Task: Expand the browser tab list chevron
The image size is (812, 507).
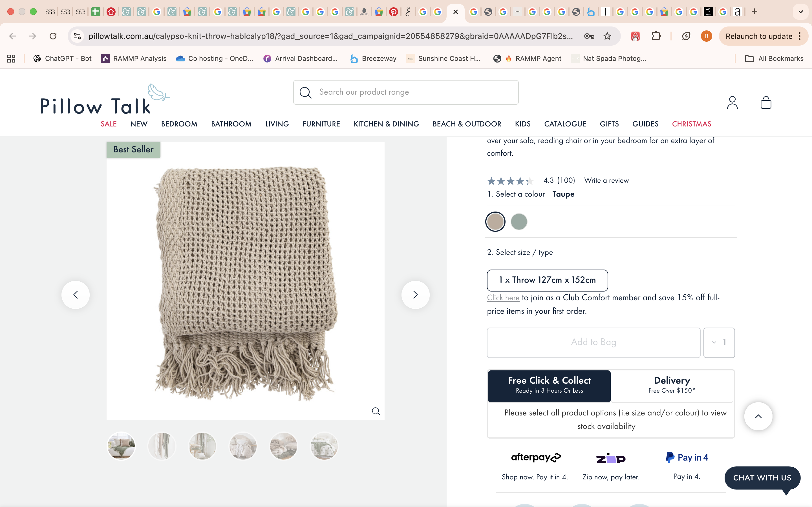Action: [801, 12]
